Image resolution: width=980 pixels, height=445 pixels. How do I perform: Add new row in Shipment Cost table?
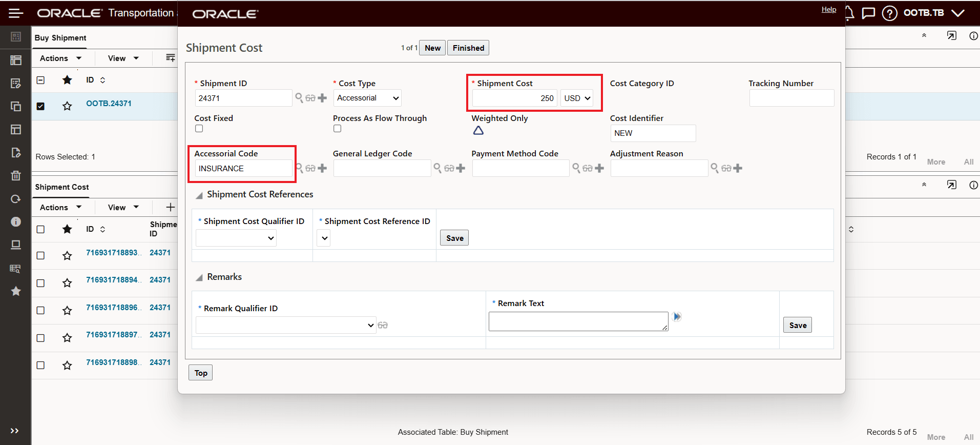pyautogui.click(x=171, y=207)
